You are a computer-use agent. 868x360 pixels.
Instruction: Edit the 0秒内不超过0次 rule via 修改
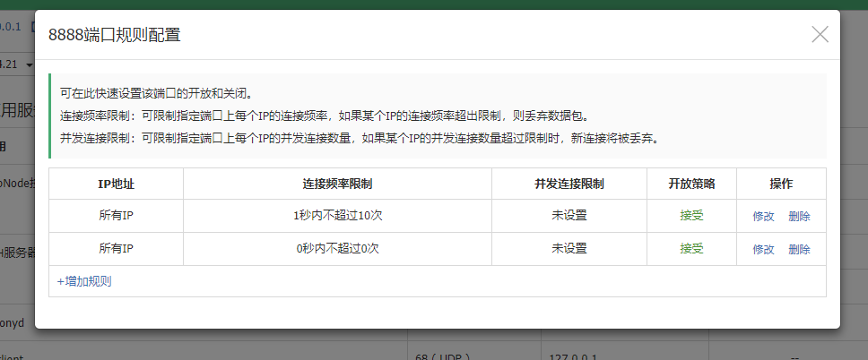763,249
